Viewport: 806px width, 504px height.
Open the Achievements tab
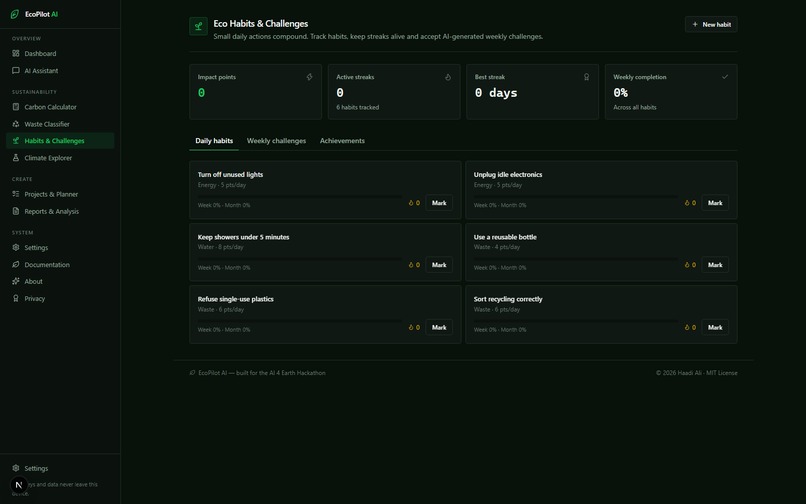tap(342, 141)
